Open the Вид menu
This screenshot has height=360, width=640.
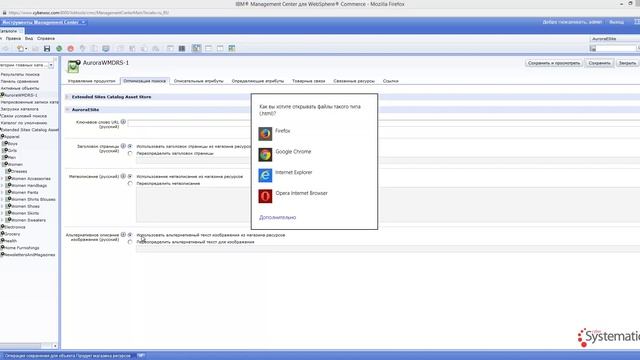29,38
